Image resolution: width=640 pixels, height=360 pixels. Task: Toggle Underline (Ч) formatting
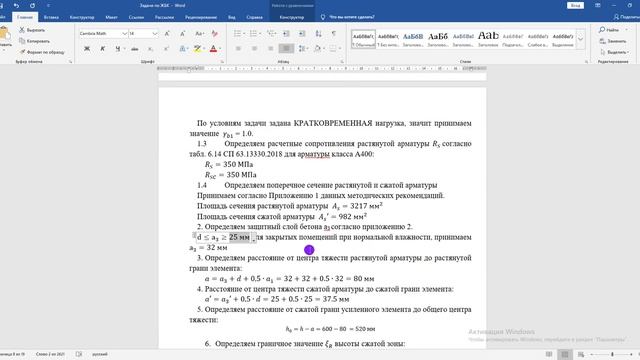118,49
